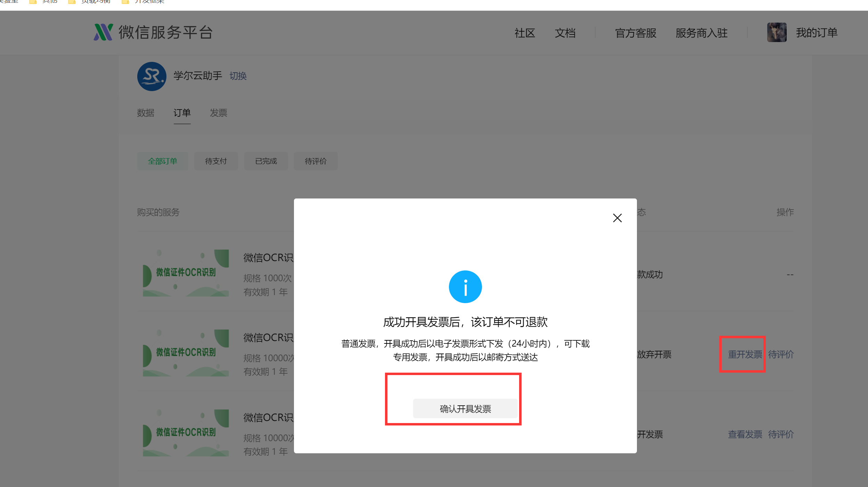Select the 订单 tab
The width and height of the screenshot is (868, 487).
point(182,113)
